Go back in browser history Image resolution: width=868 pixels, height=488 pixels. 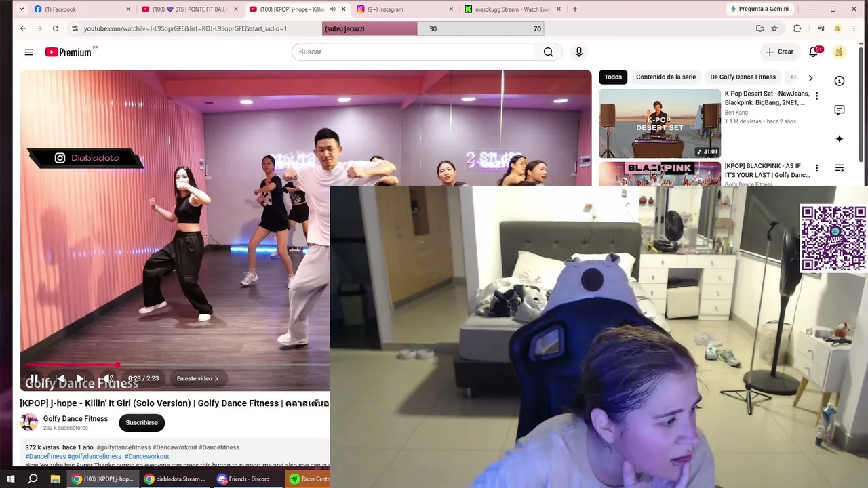coord(23,28)
